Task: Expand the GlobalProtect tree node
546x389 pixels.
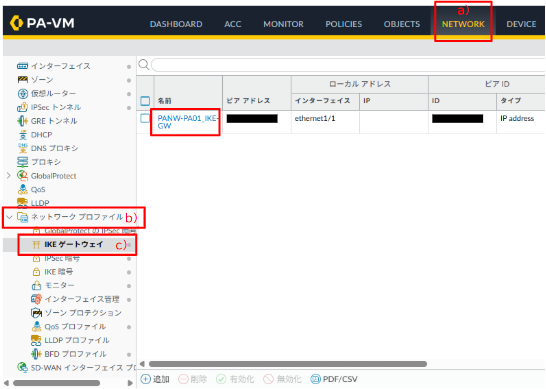Action: [x=9, y=176]
